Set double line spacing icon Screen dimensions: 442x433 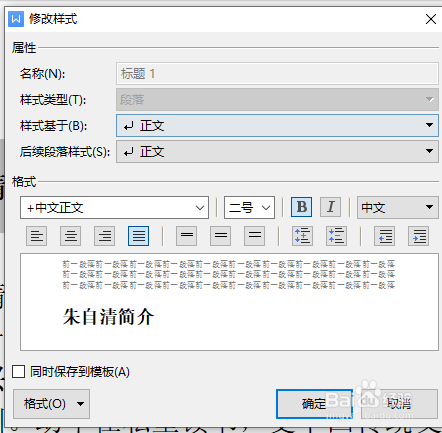click(x=254, y=236)
